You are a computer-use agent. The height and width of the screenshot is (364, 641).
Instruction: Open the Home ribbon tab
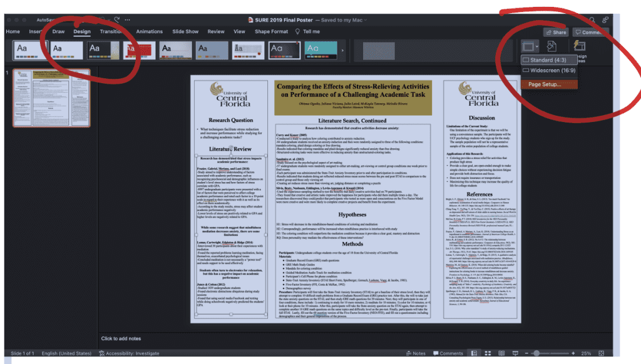coord(13,31)
